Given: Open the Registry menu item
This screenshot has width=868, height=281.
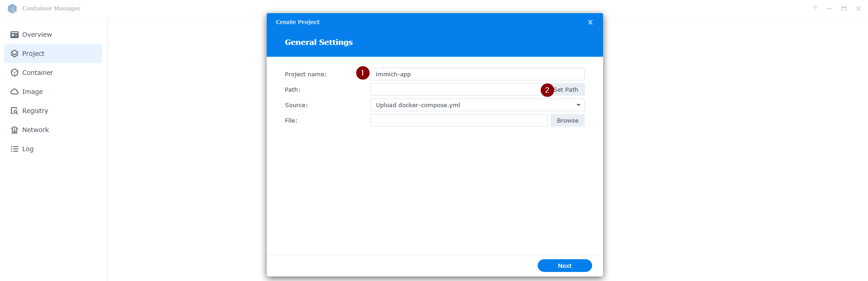Looking at the screenshot, I should [x=35, y=111].
